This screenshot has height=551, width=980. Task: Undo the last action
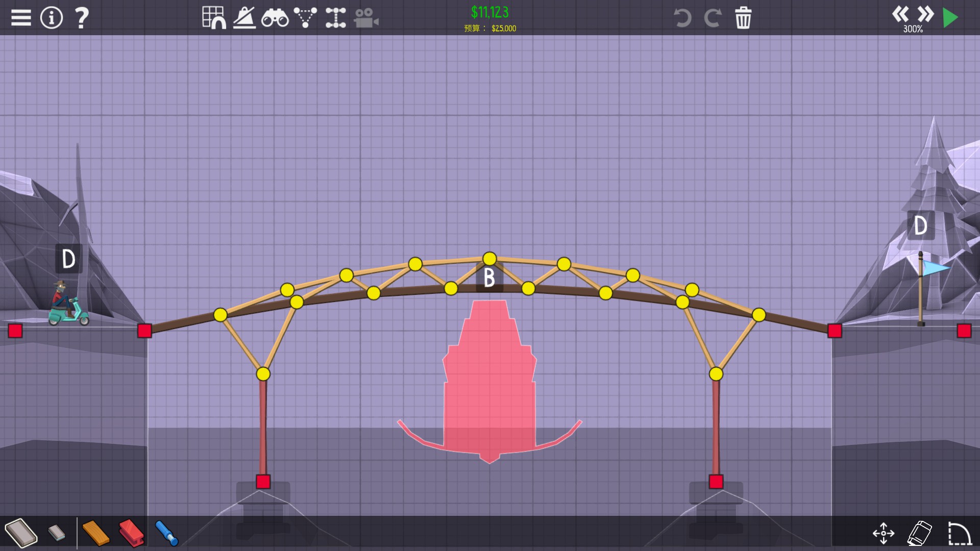click(682, 18)
